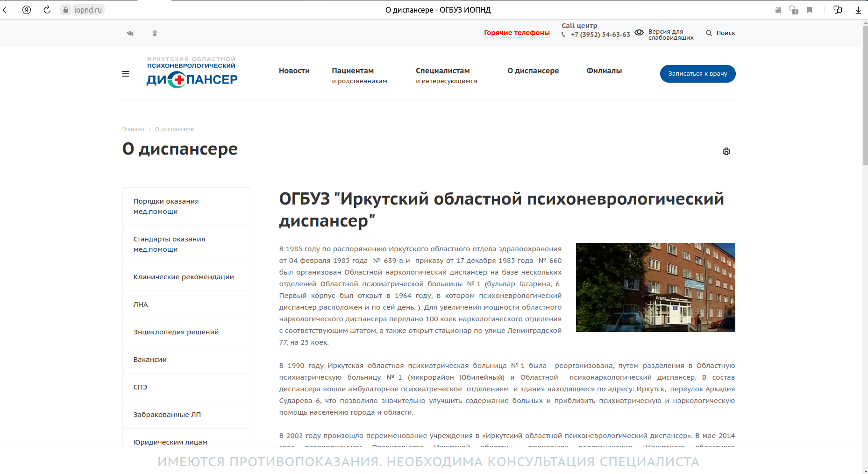Viewport: 868px width, 474px height.
Task: Open the СПЭ sidebar item
Action: [187, 387]
